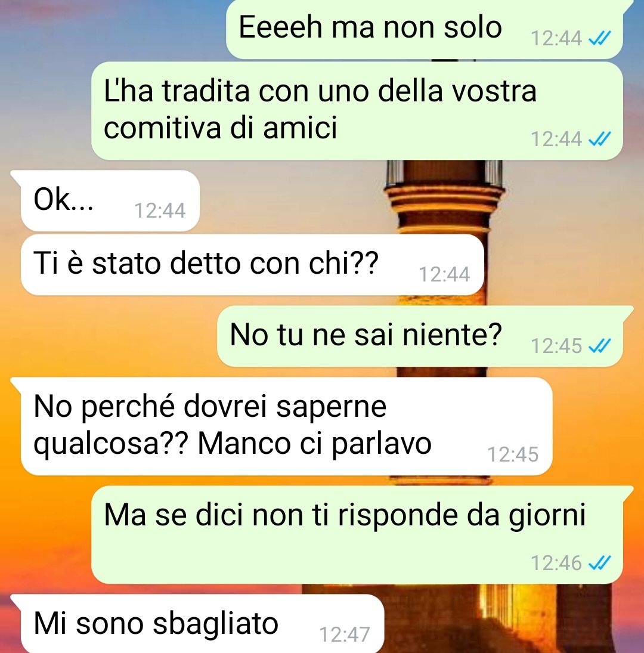Tap read-receipt ticks on 'Eeeeh ma non solo'

pos(599,38)
